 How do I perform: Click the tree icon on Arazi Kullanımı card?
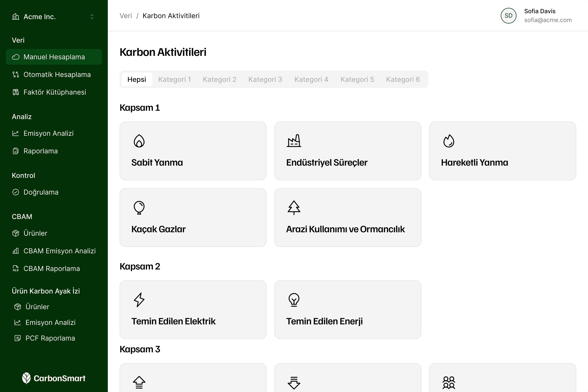click(294, 208)
